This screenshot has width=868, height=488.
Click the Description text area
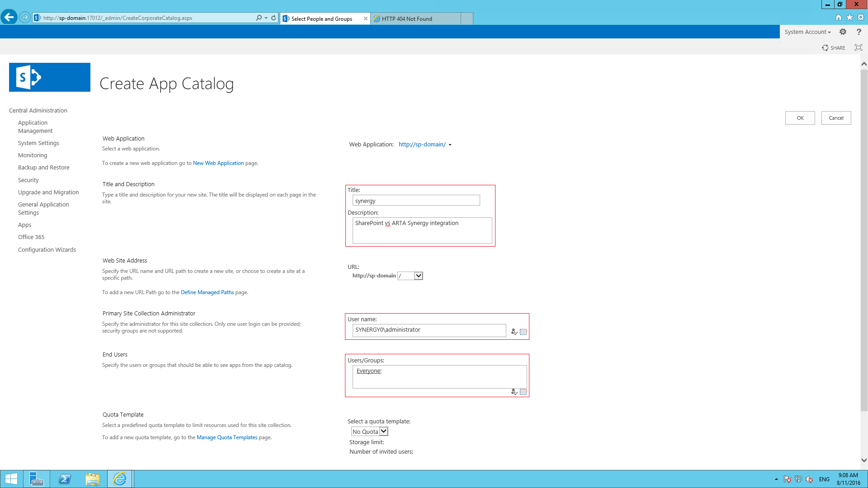422,230
